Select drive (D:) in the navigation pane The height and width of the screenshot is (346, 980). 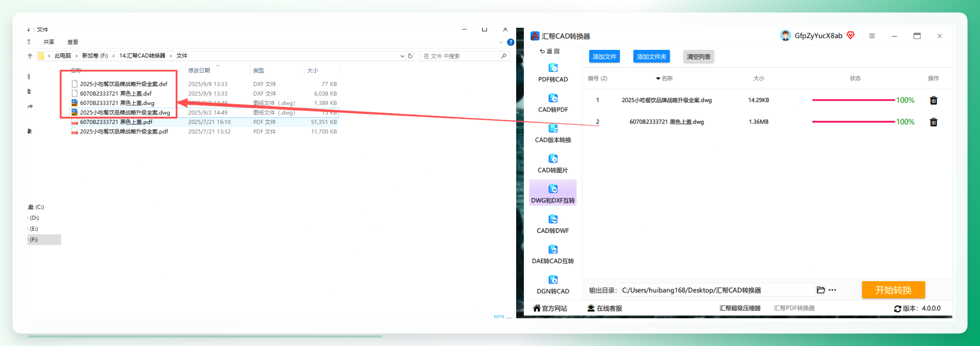[34, 217]
